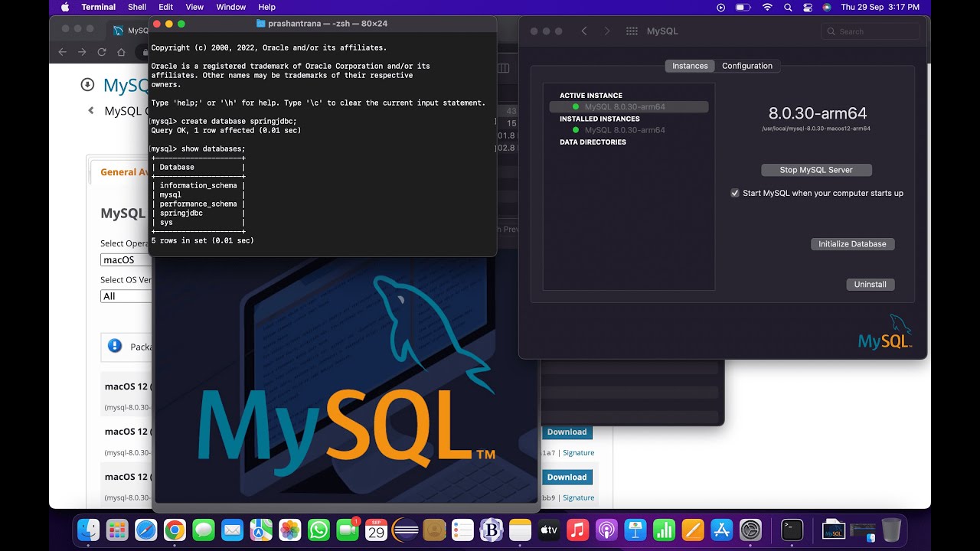Click lower Download button on webpage
Image resolution: width=980 pixels, height=551 pixels.
click(x=567, y=478)
